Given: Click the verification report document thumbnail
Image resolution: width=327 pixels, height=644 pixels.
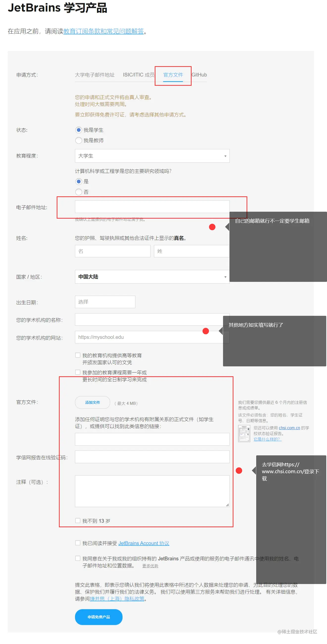Looking at the screenshot, I should 244,434.
